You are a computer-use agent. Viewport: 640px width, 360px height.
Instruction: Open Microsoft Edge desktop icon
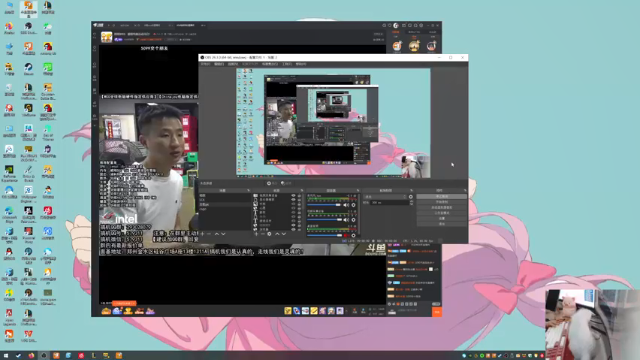(9, 214)
